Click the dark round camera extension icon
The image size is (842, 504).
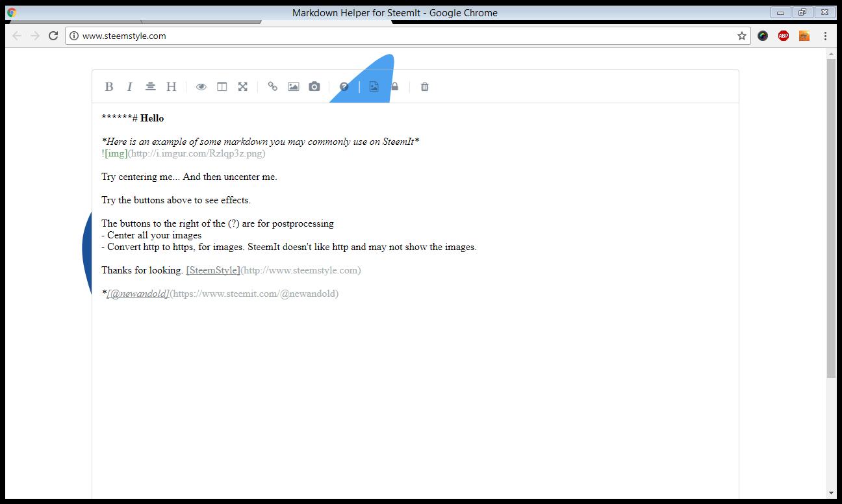(763, 36)
